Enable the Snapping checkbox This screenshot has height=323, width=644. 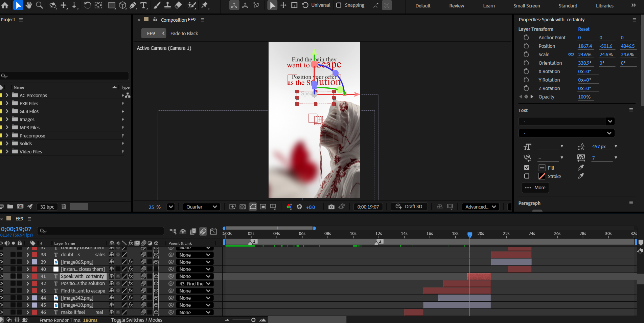[339, 5]
